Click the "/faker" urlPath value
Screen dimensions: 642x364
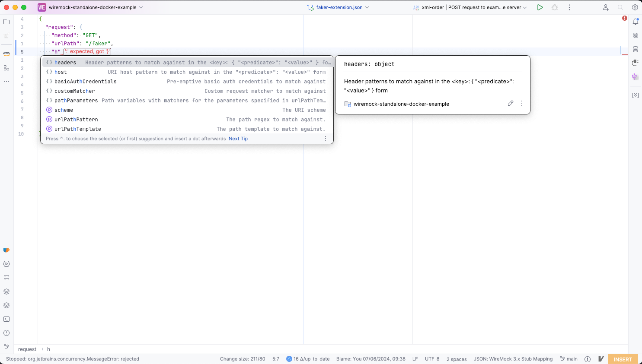[99, 44]
